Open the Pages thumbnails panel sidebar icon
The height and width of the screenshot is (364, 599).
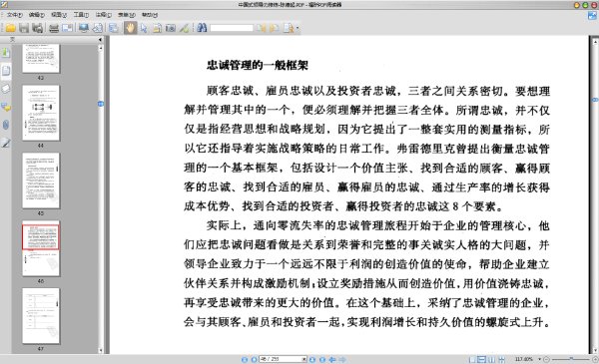pyautogui.click(x=6, y=71)
